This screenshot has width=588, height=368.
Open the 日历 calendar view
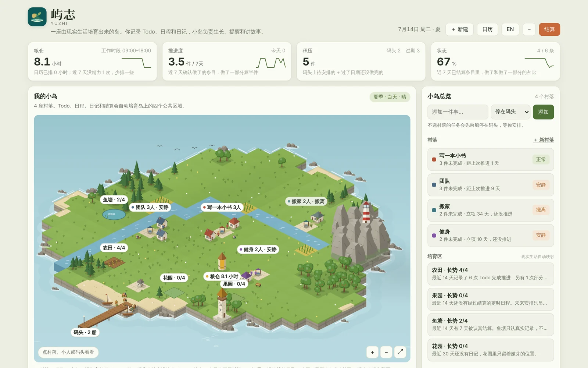487,29
